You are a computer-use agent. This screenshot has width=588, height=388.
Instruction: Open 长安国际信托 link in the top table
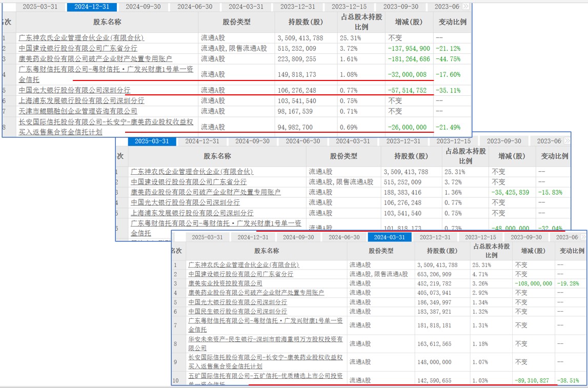106,127
